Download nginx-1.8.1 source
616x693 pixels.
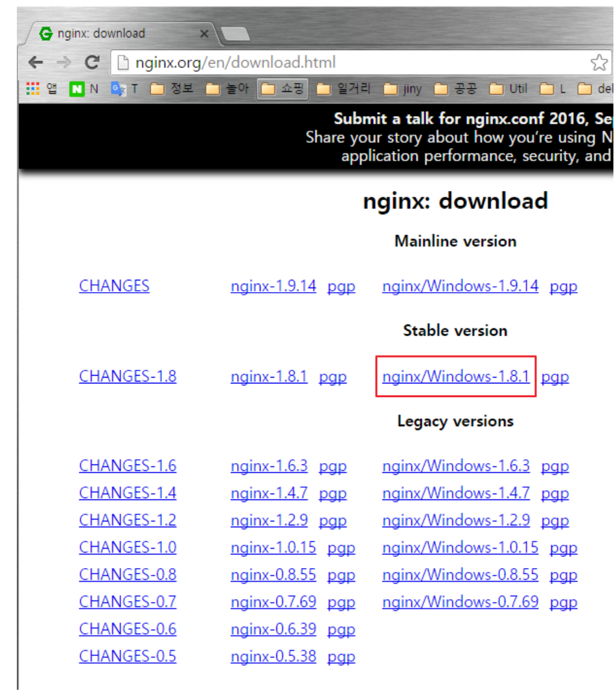click(269, 376)
